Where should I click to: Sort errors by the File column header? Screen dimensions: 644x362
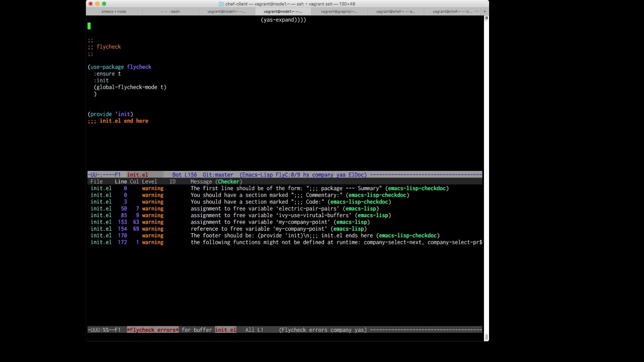click(97, 182)
